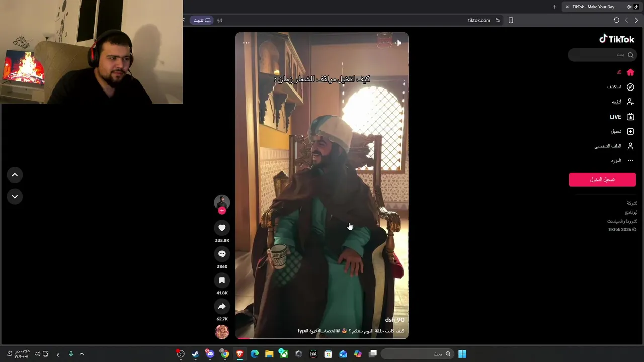This screenshot has width=644, height=362.
Task: Open the Company footer link
Action: coord(632,203)
